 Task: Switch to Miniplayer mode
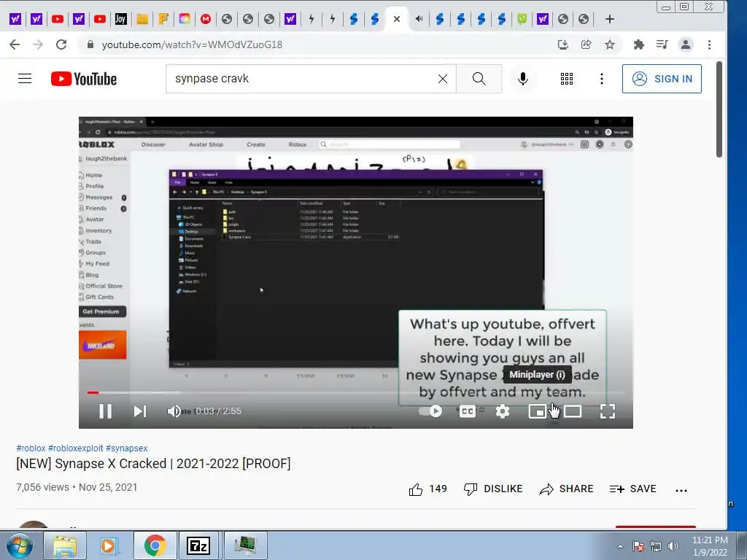[538, 411]
